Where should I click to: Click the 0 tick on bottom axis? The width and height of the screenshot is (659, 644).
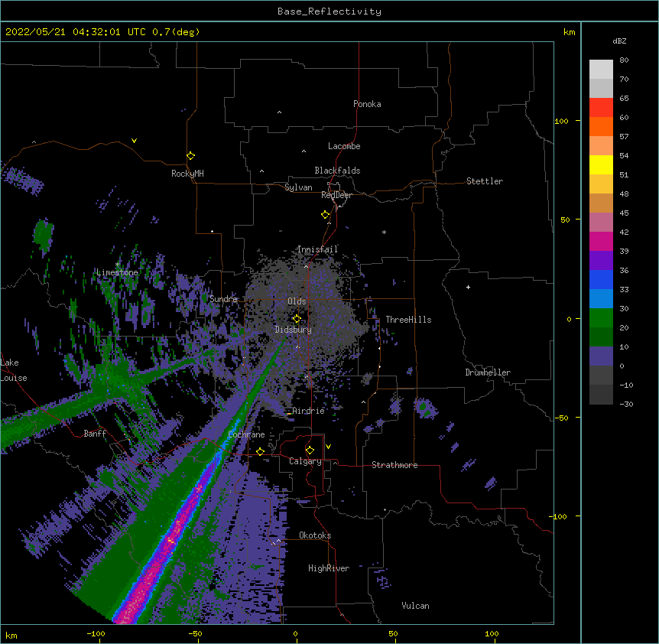pos(295,633)
